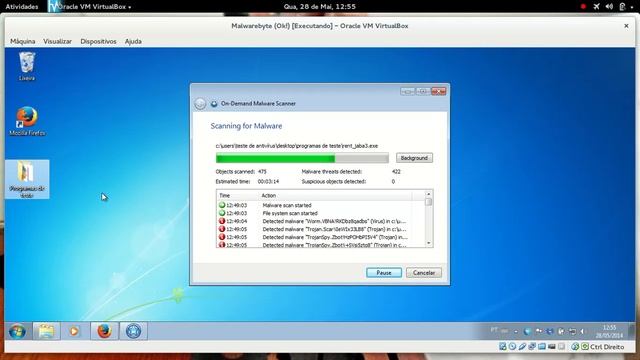Click the Time column header

[238, 196]
